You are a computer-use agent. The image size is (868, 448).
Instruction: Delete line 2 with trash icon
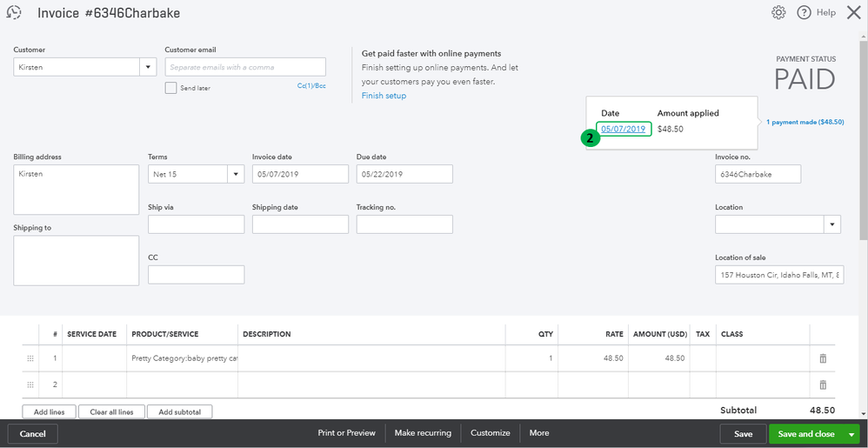pyautogui.click(x=823, y=384)
